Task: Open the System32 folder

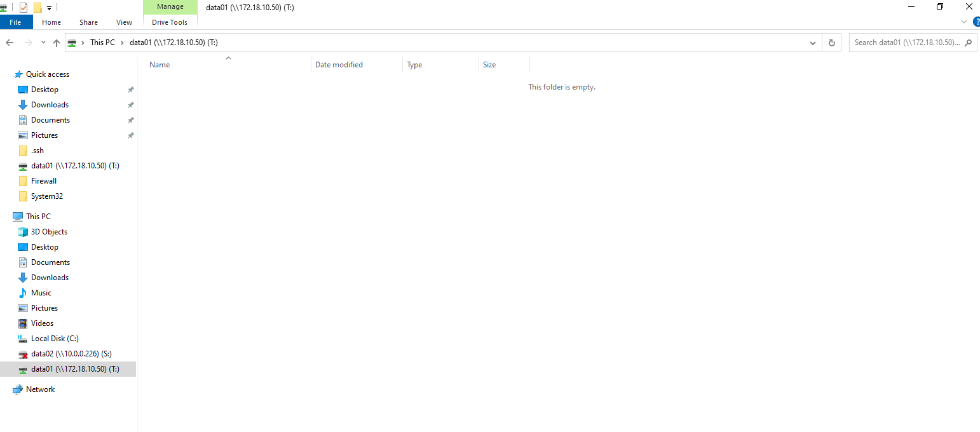Action: pyautogui.click(x=47, y=196)
